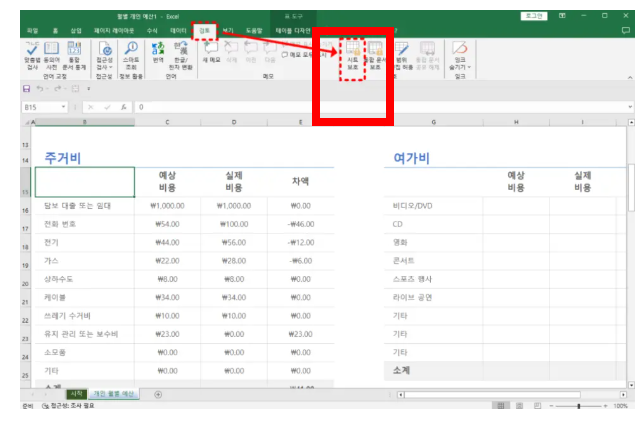Switch to Page Layout view in status bar

(x=519, y=405)
